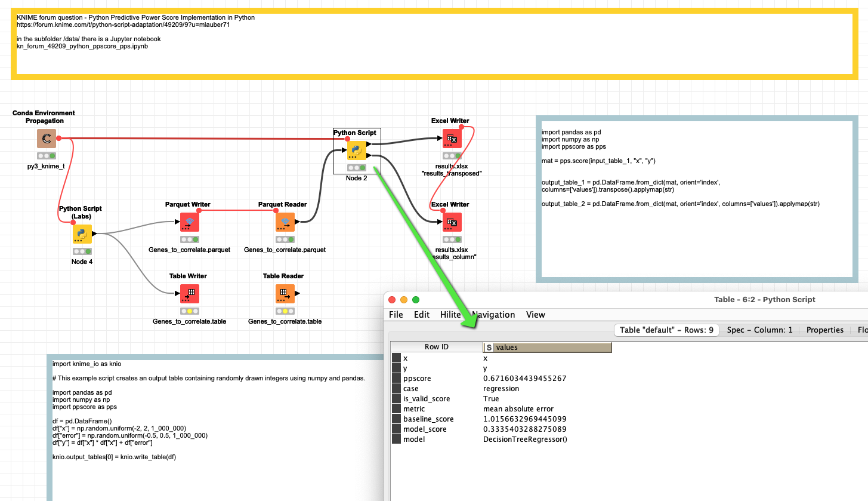Select the Table "default" – Rows: 9 tab

[x=666, y=330]
